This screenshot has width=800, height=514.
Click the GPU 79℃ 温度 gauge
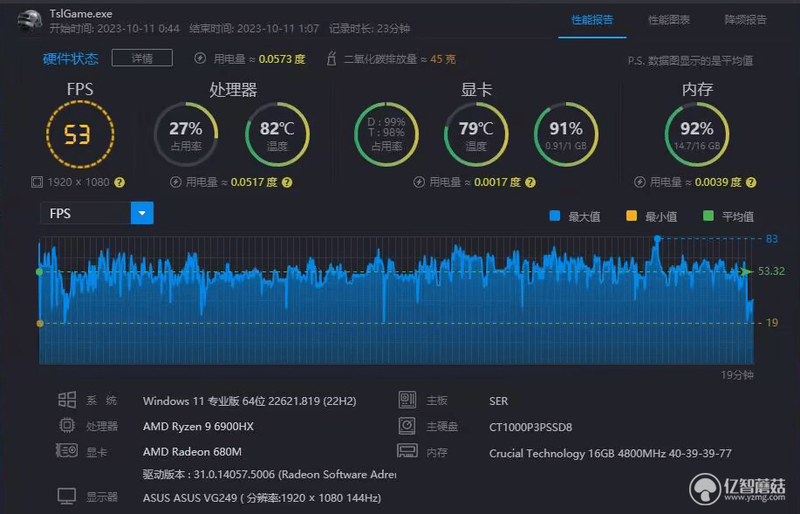476,134
